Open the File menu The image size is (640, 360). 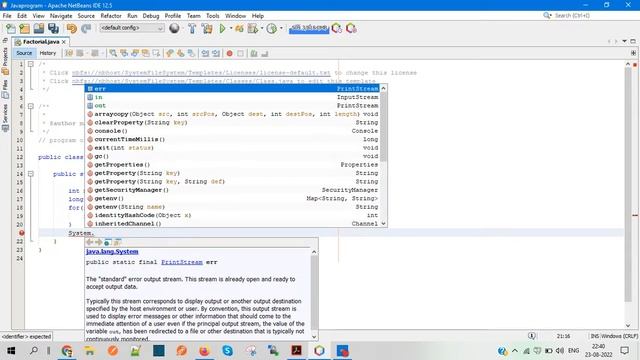point(7,16)
